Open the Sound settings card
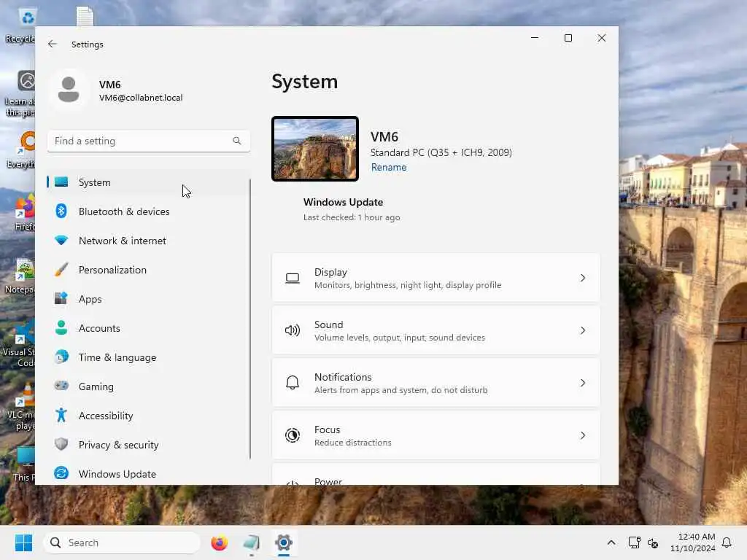The height and width of the screenshot is (560, 747). click(x=436, y=330)
